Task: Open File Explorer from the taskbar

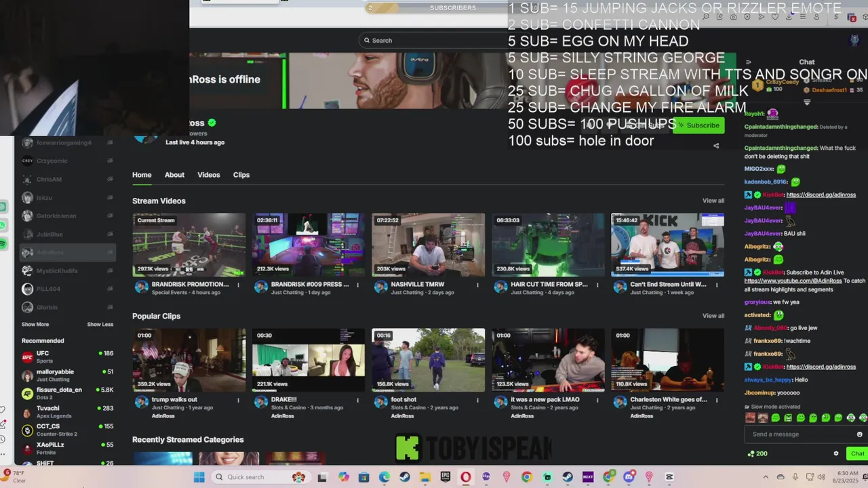Action: coord(425,477)
